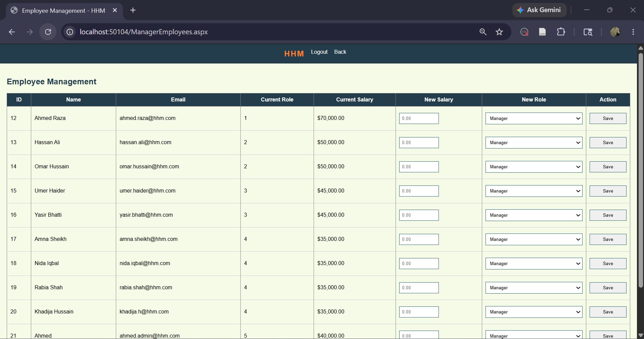Click the Current Salary column header
Screen dimensions: 644x339
[x=355, y=99]
